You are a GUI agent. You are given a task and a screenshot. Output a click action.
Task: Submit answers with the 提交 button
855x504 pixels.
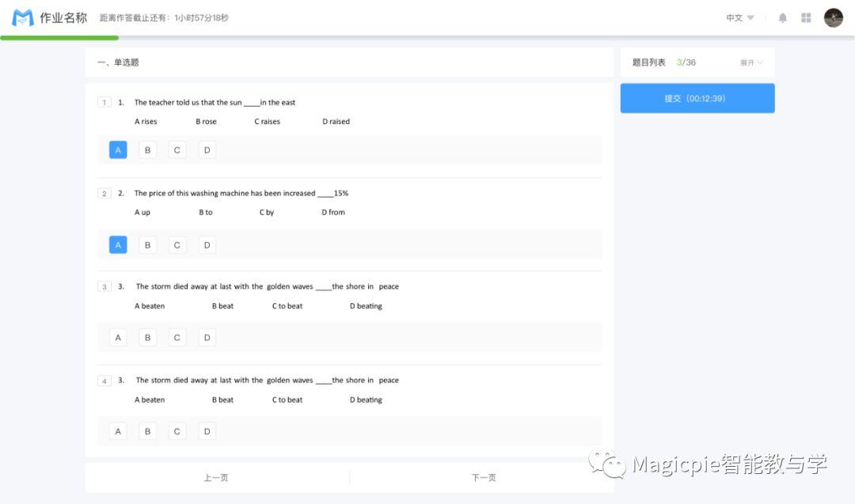pos(697,98)
